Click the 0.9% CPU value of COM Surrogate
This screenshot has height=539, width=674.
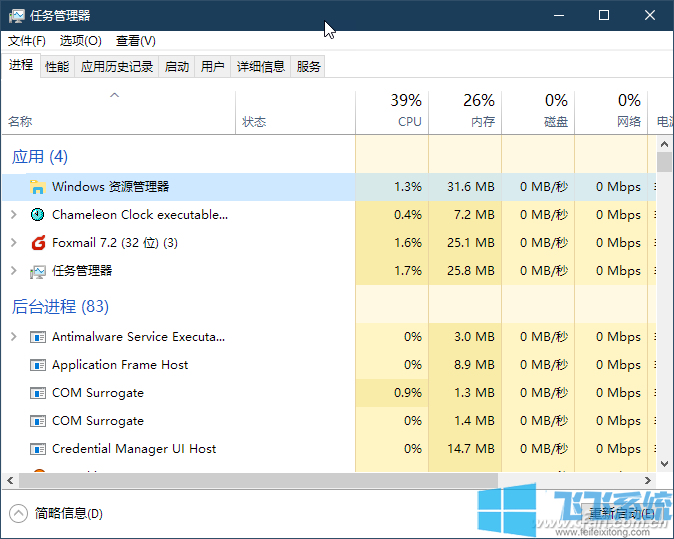pos(408,392)
